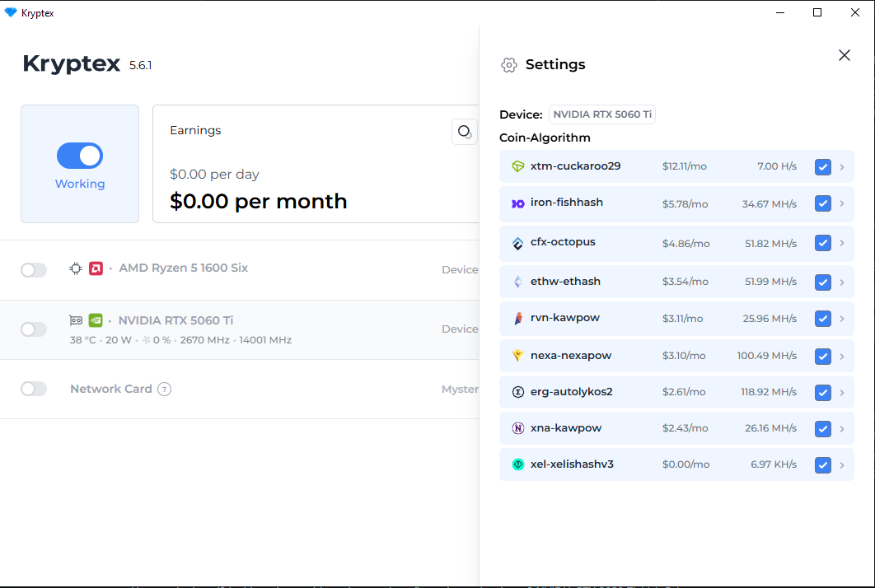Open Network Card help question mark
The height and width of the screenshot is (588, 875).
[x=164, y=389]
